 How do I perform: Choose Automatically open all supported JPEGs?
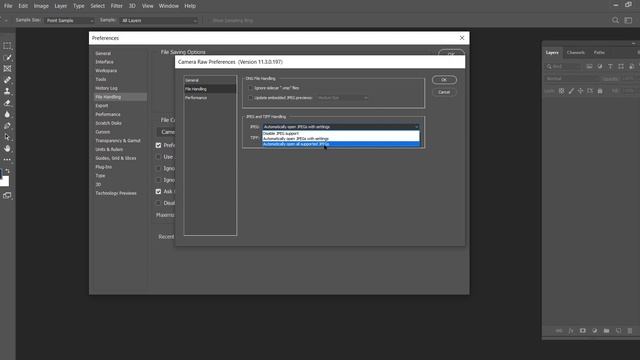[x=341, y=144]
